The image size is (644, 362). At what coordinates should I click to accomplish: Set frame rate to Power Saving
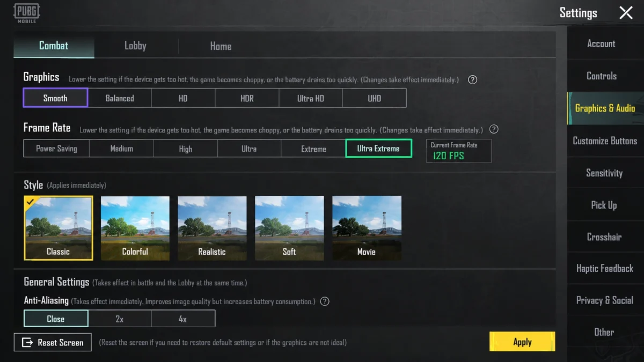pos(56,149)
